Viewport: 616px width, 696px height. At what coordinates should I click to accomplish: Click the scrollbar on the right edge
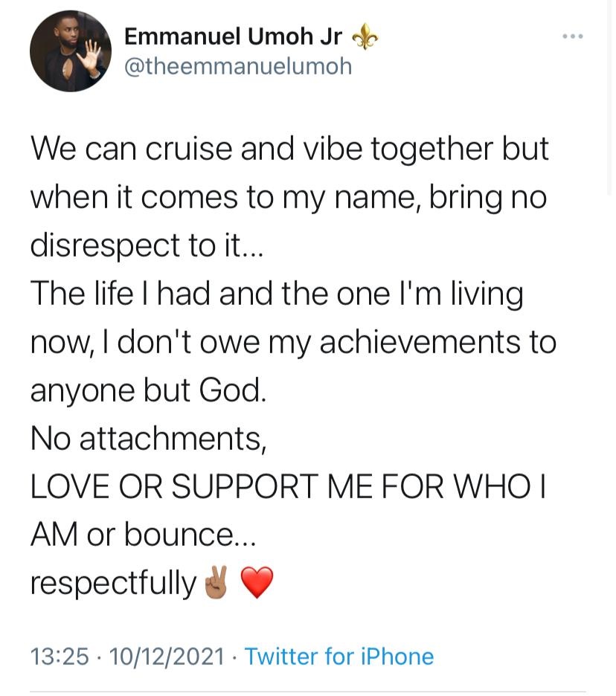(x=609, y=97)
